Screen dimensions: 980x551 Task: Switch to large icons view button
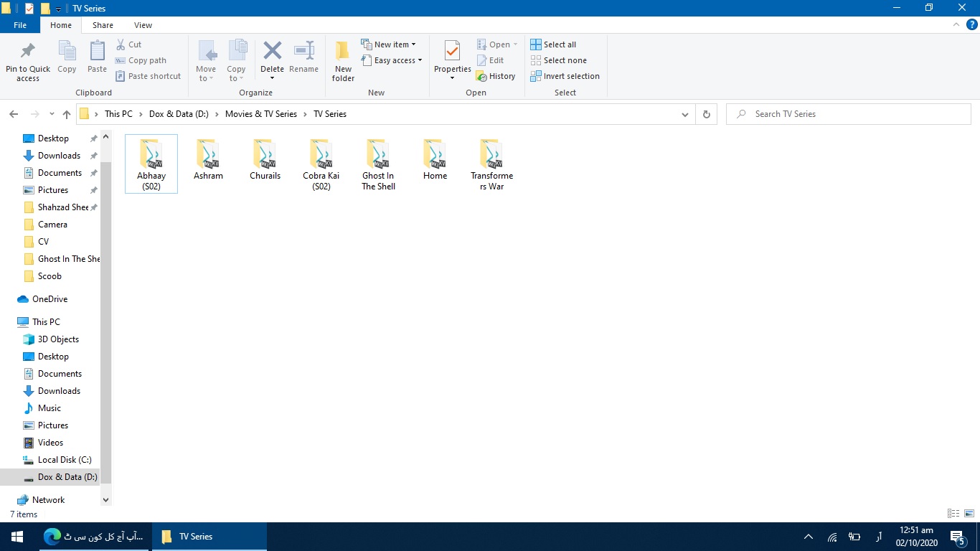tap(969, 514)
